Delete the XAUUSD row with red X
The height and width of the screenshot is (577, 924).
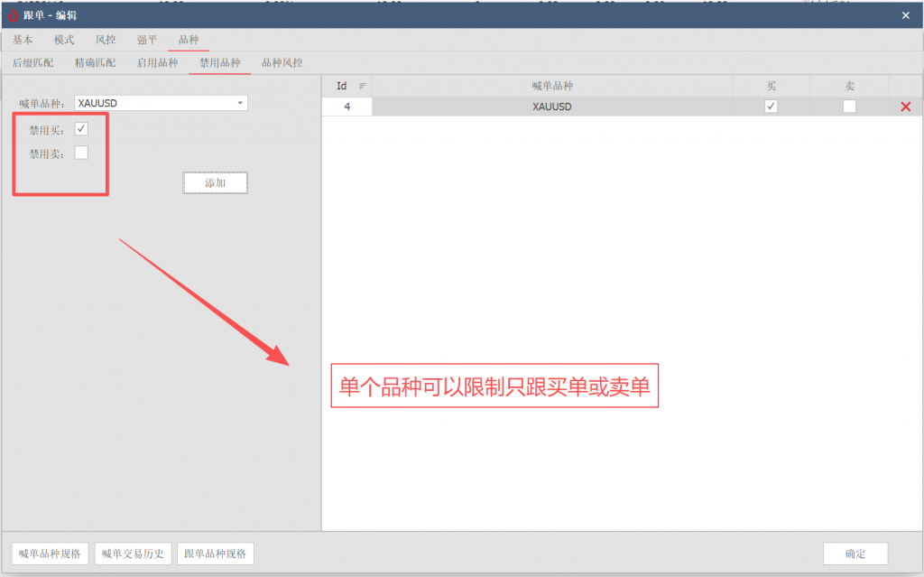(x=906, y=107)
